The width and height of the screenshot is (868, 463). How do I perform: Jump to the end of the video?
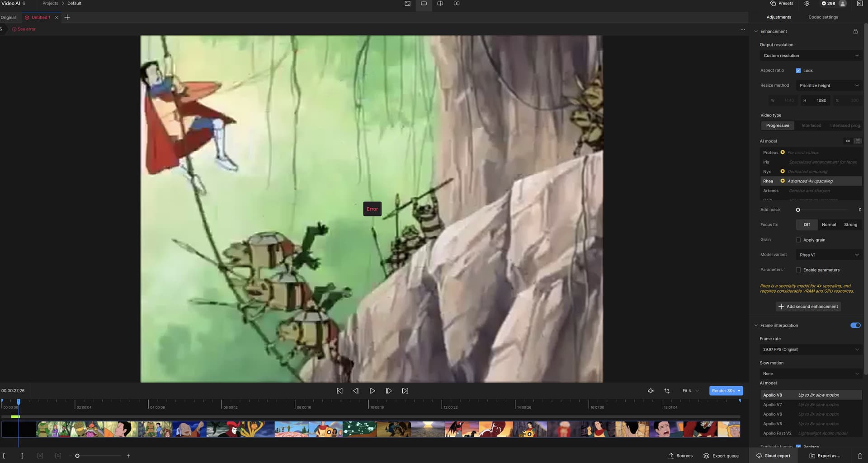pos(405,391)
